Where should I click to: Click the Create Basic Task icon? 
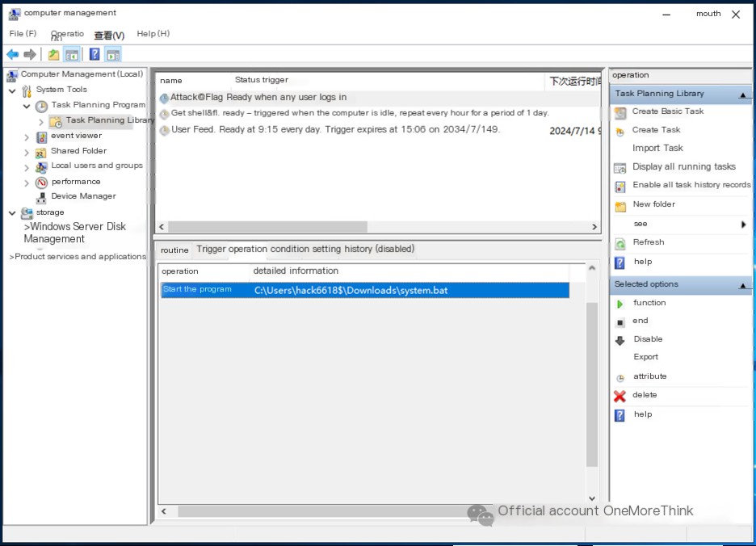[x=620, y=112]
